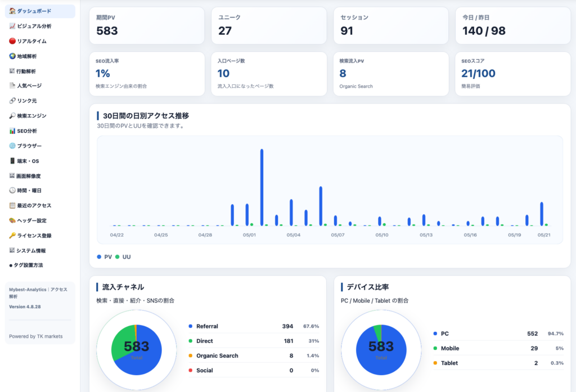
Task: Click the 入口ページ数 card showing 10
Action: (x=269, y=74)
